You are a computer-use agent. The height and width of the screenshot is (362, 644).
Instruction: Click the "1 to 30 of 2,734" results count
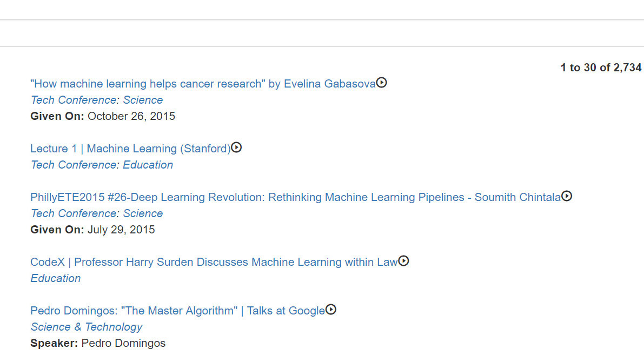click(601, 68)
